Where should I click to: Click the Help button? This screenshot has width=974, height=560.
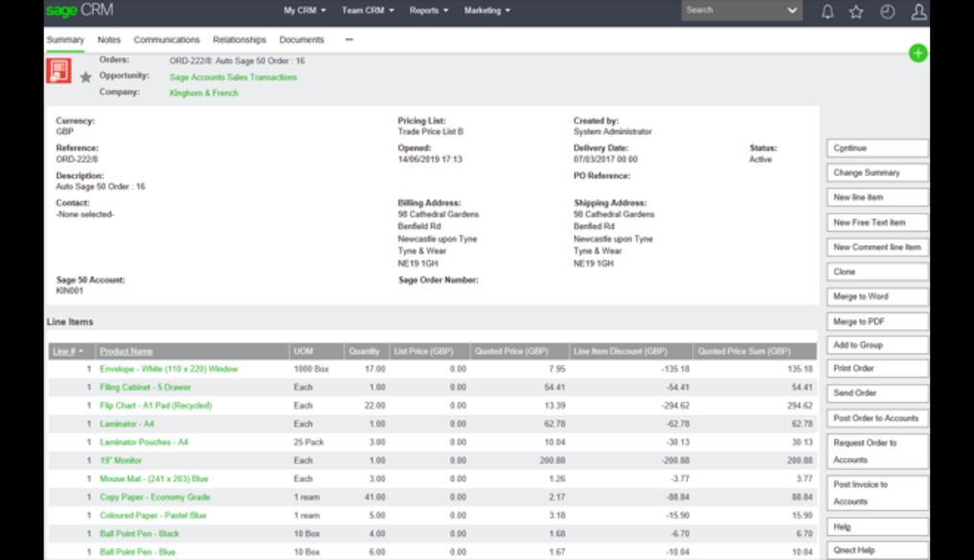tap(877, 526)
